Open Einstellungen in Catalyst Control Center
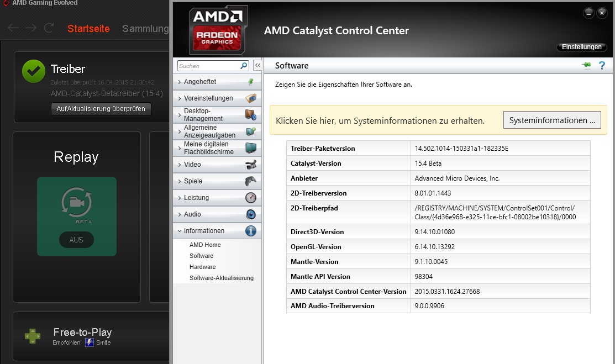This screenshot has width=615, height=364. coord(582,47)
